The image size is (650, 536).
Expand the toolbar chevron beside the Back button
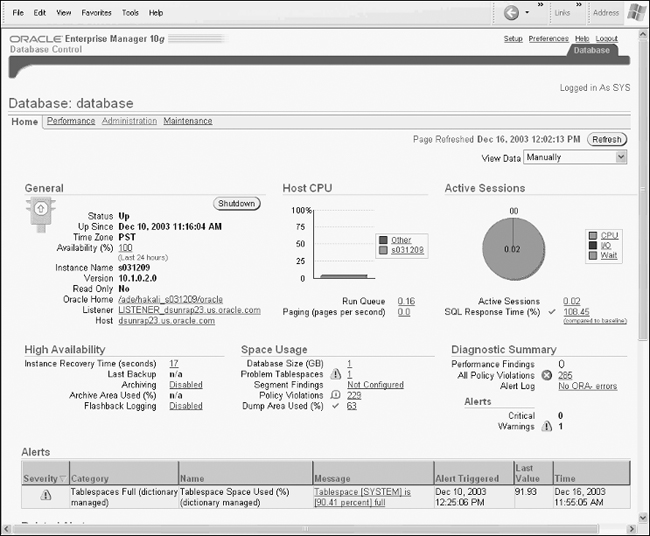pos(541,5)
